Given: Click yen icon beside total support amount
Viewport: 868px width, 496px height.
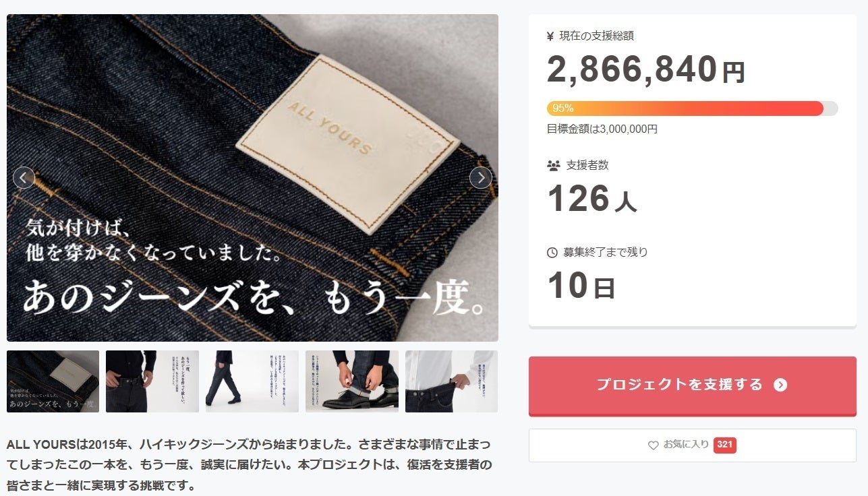Looking at the screenshot, I should click(550, 36).
